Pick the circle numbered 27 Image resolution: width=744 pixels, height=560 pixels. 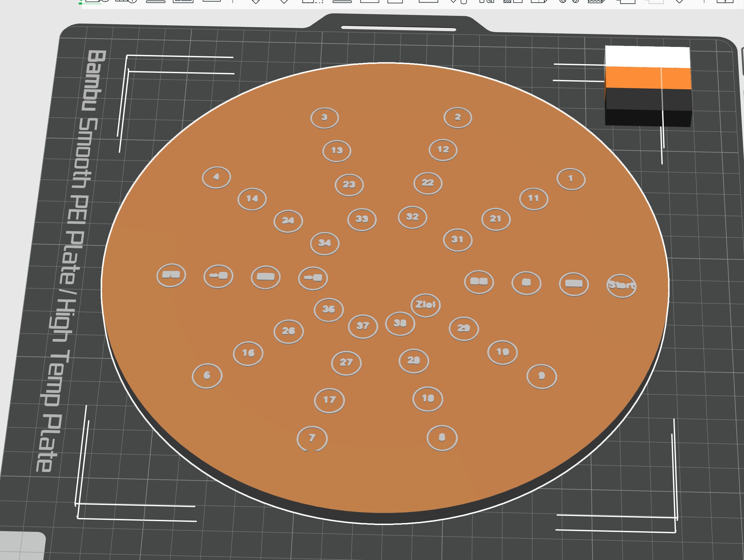pyautogui.click(x=346, y=363)
